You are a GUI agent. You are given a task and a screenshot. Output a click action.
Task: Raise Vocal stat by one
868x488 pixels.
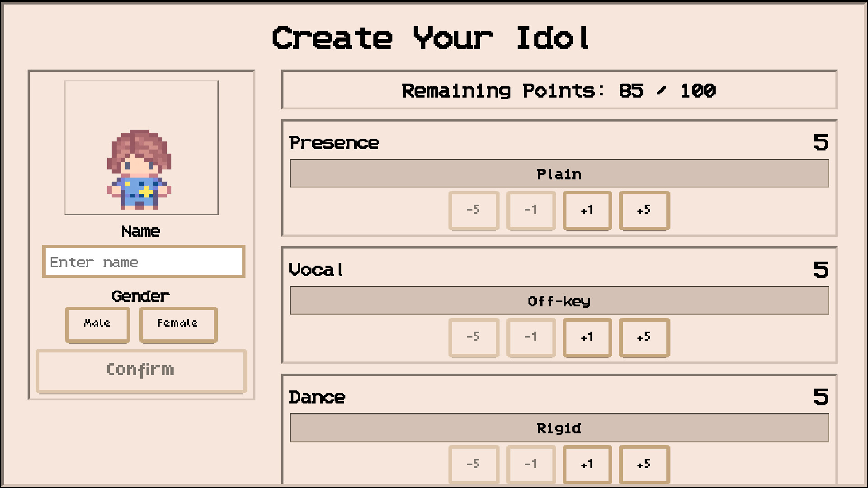click(586, 337)
